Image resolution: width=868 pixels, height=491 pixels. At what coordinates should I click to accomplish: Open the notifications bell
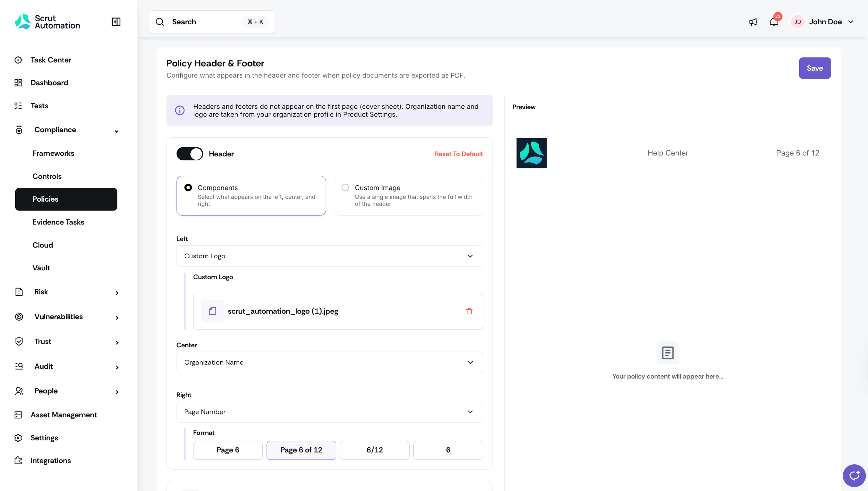[774, 22]
